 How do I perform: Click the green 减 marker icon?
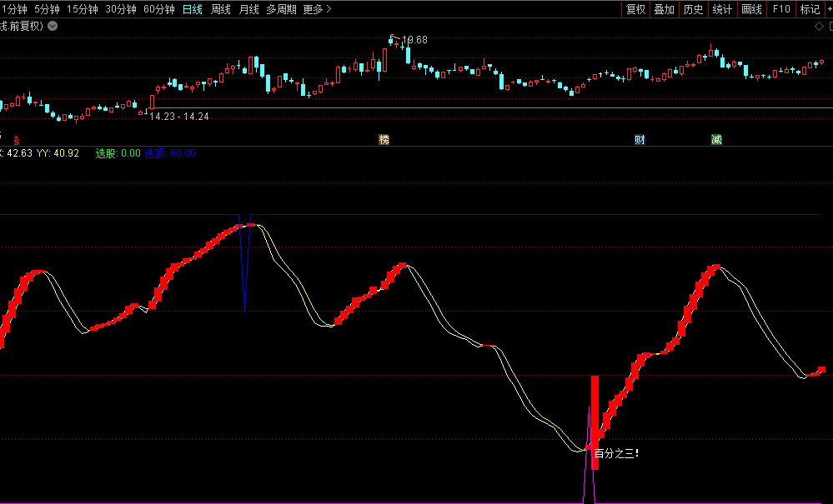pos(716,140)
